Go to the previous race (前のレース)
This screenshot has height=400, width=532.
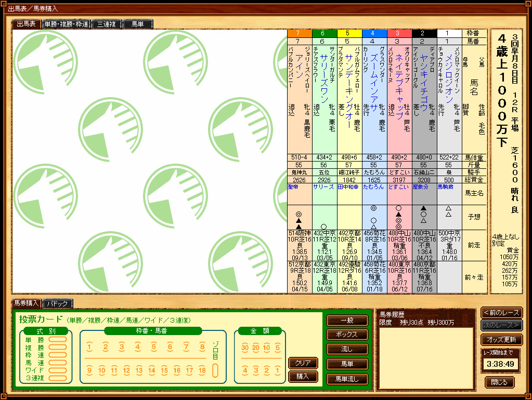point(501,313)
